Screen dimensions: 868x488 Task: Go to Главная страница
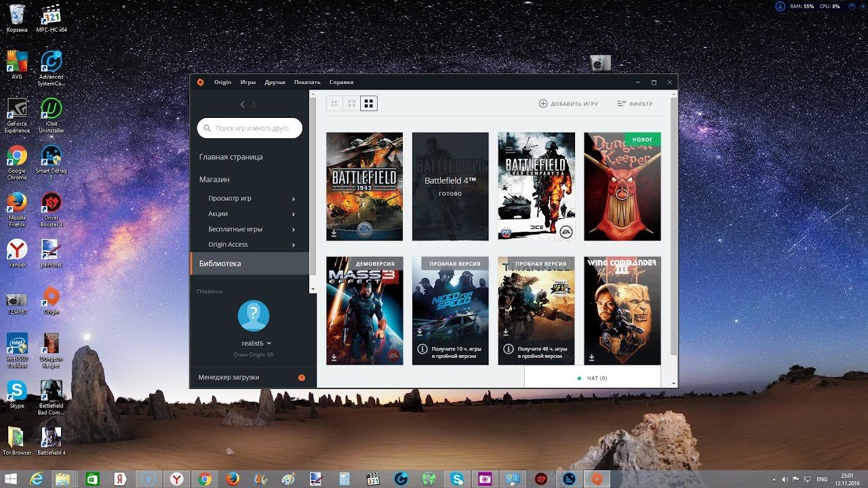(231, 157)
